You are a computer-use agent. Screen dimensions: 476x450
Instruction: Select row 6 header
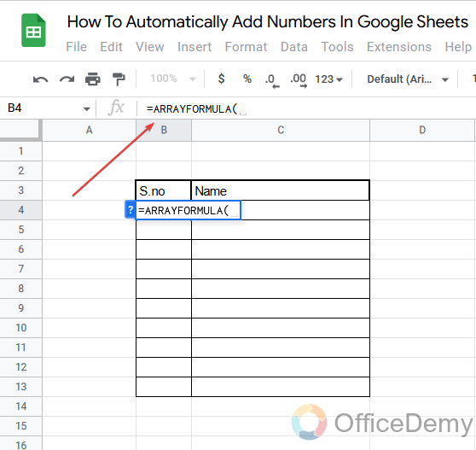[x=20, y=249]
